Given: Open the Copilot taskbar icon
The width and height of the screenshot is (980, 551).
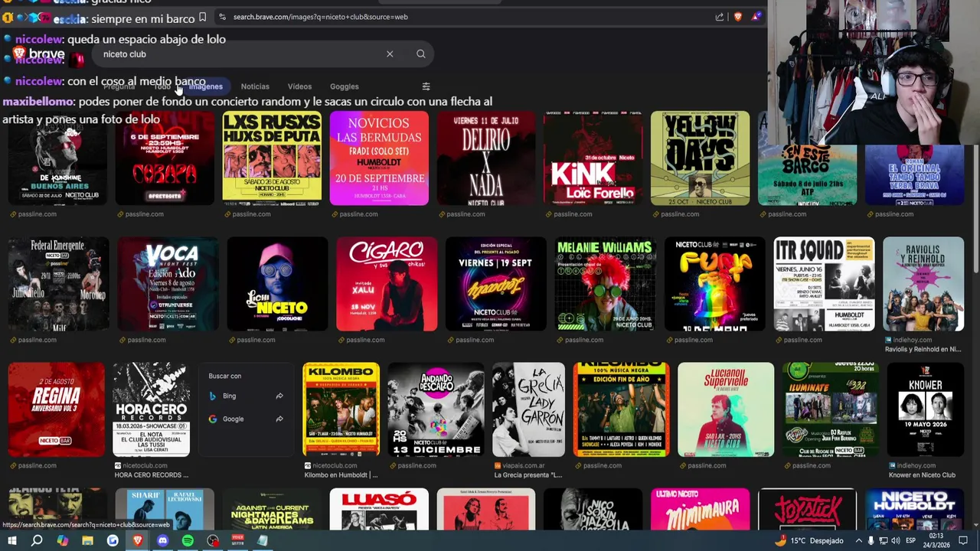Looking at the screenshot, I should point(62,541).
